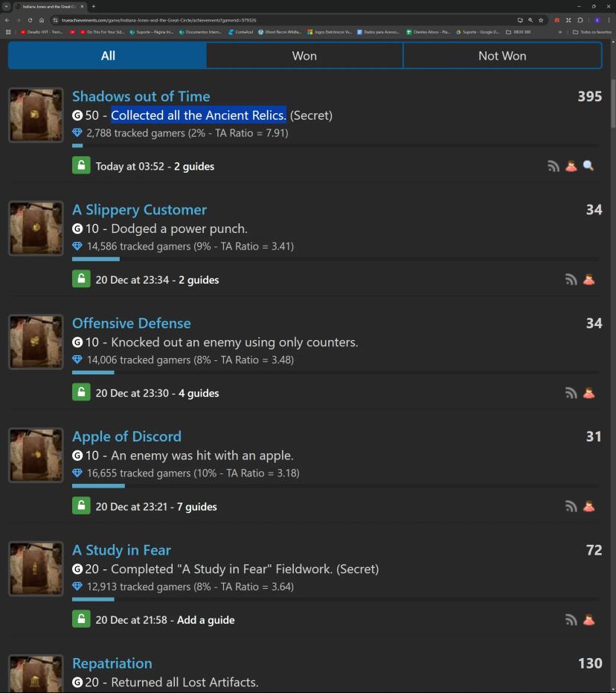
Task: Click browser home button
Action: 42,20
